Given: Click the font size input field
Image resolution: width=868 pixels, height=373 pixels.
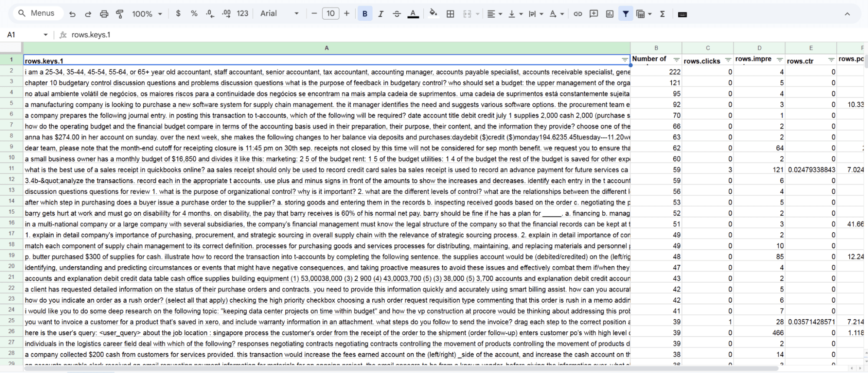Looking at the screenshot, I should tap(330, 13).
